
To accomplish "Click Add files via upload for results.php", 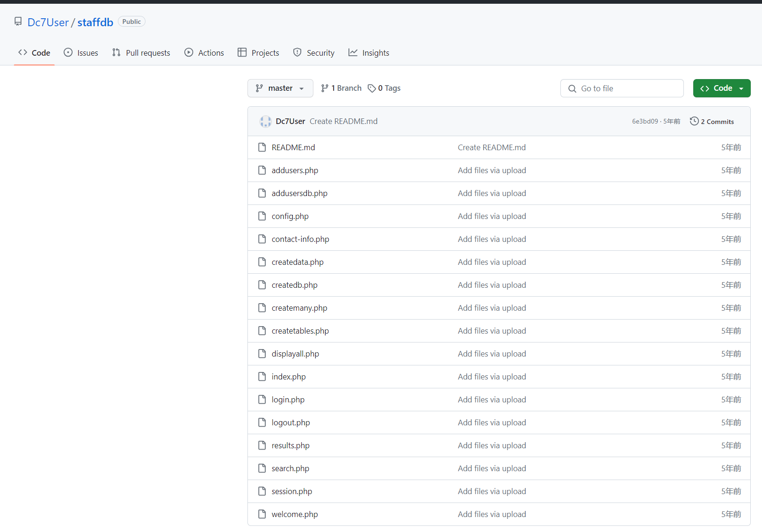I will [492, 445].
